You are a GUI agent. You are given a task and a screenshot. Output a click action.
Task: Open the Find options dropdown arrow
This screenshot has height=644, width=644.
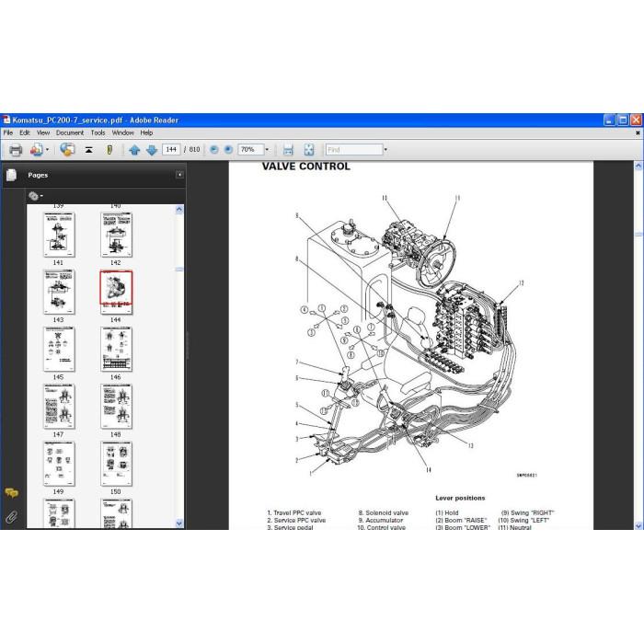tap(385, 149)
